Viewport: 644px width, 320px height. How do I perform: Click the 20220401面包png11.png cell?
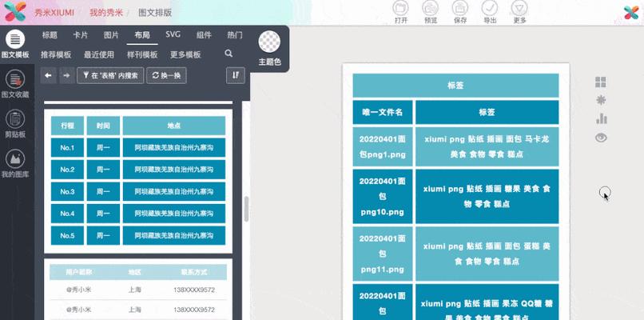tap(383, 254)
